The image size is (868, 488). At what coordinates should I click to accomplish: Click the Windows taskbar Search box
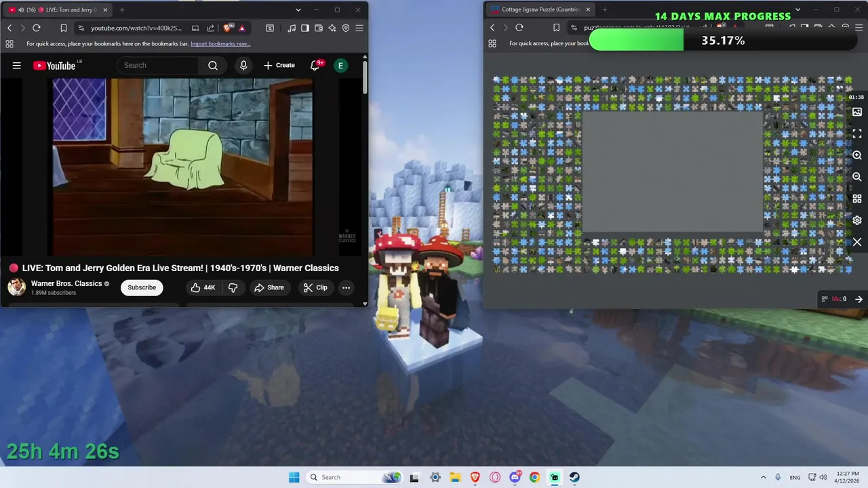(x=353, y=477)
